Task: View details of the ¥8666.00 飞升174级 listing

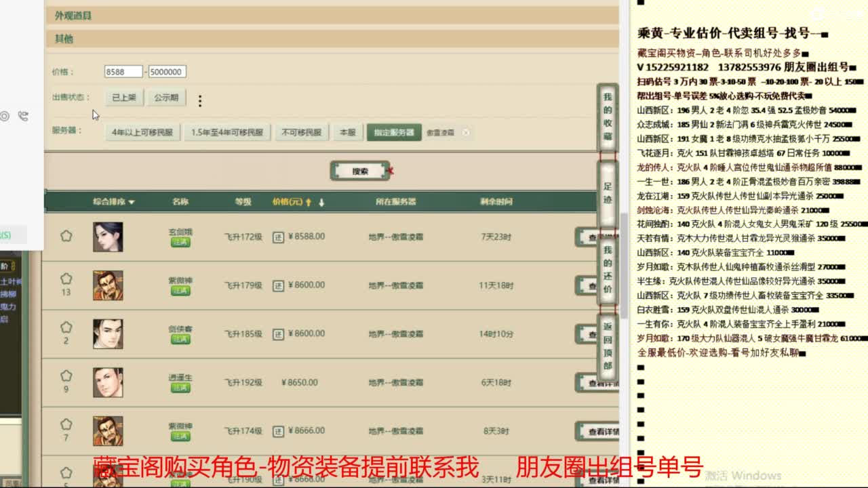Action: [x=598, y=431]
